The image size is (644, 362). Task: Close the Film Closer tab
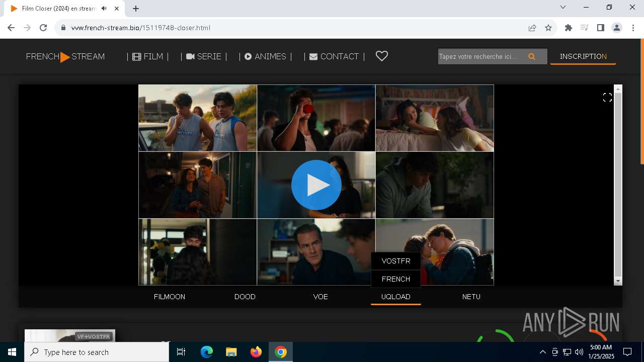point(117,9)
